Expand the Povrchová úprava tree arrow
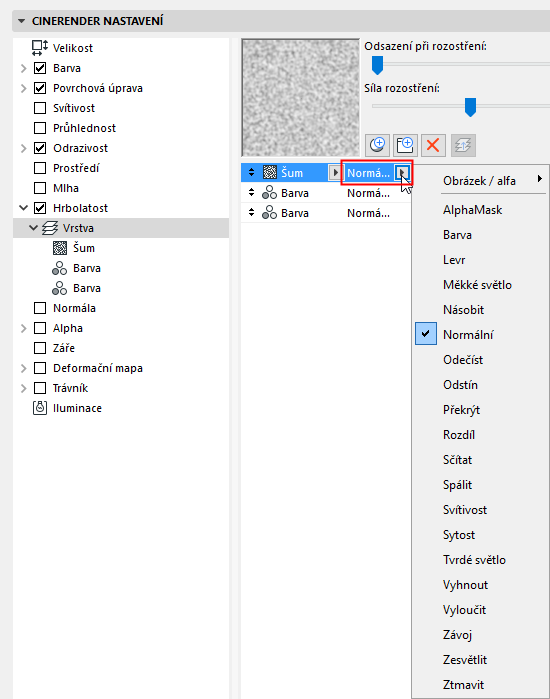 (24, 88)
